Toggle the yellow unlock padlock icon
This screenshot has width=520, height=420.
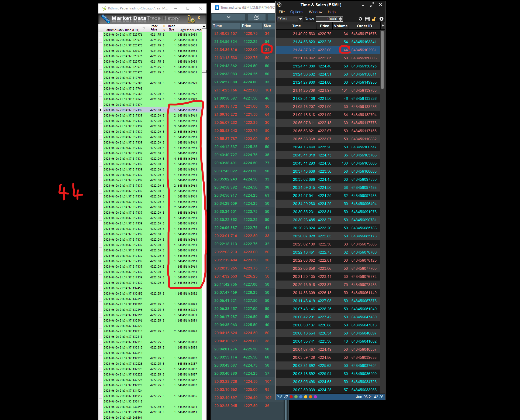(x=374, y=19)
